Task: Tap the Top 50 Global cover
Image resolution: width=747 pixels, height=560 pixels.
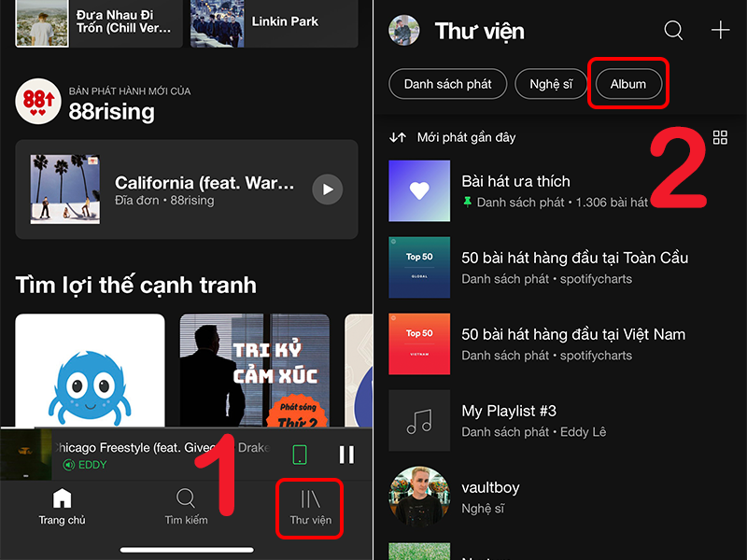Action: pos(419,267)
